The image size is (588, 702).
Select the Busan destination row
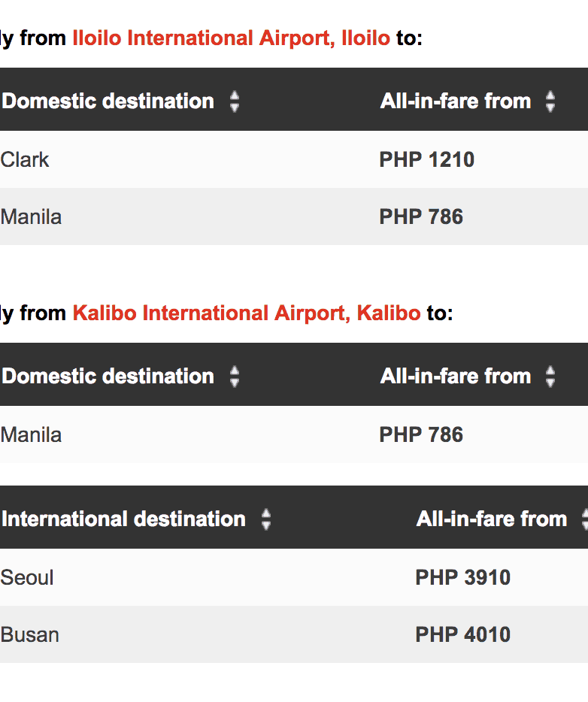click(x=29, y=634)
